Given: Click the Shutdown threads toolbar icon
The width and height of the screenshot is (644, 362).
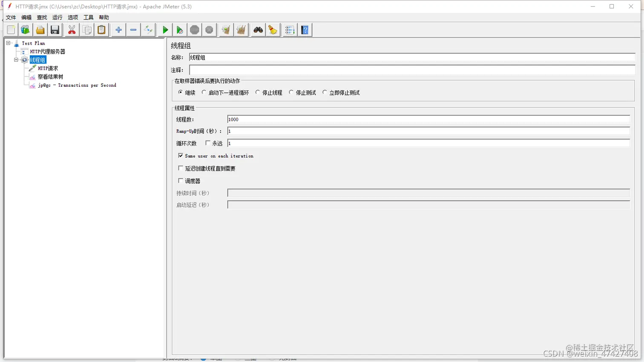Looking at the screenshot, I should click(x=209, y=30).
